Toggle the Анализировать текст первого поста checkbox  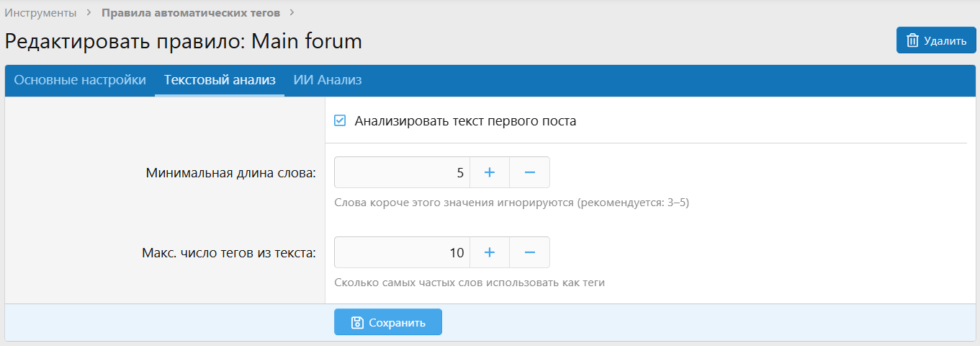341,121
